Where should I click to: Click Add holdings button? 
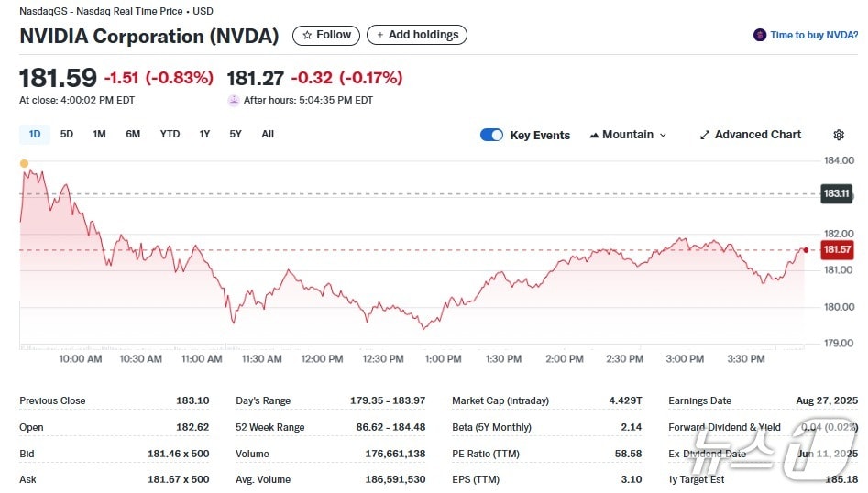(x=417, y=35)
